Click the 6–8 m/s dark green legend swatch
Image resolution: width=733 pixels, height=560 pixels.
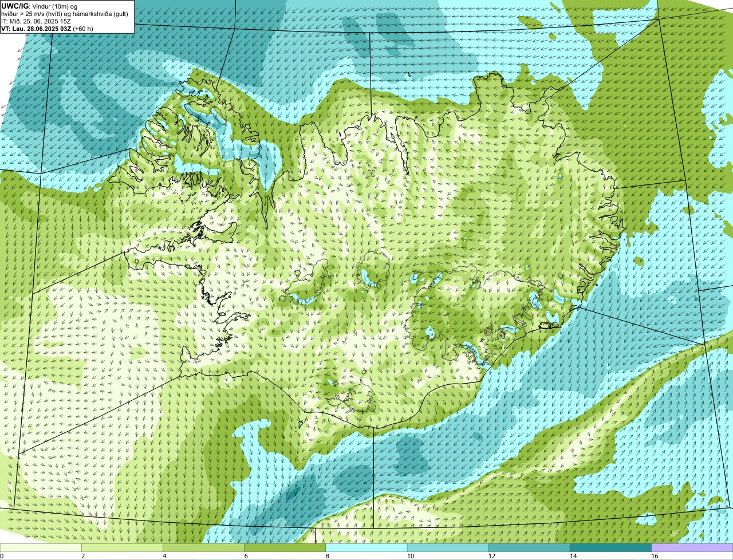click(x=285, y=548)
